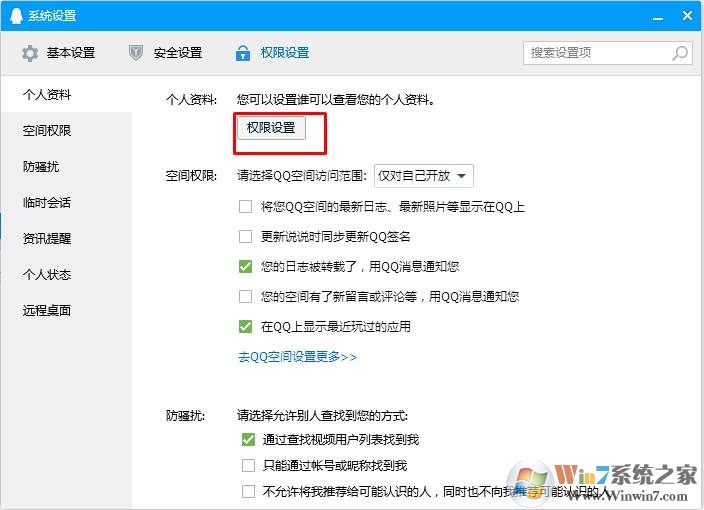
Task: Check 只能通过帐号或昵称找到我
Action: tap(248, 466)
